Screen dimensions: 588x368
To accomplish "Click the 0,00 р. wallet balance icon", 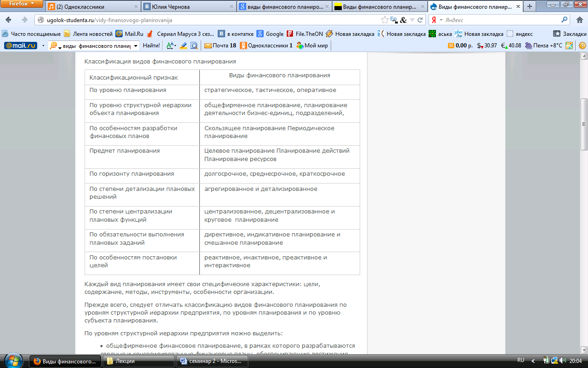I will 460,46.
